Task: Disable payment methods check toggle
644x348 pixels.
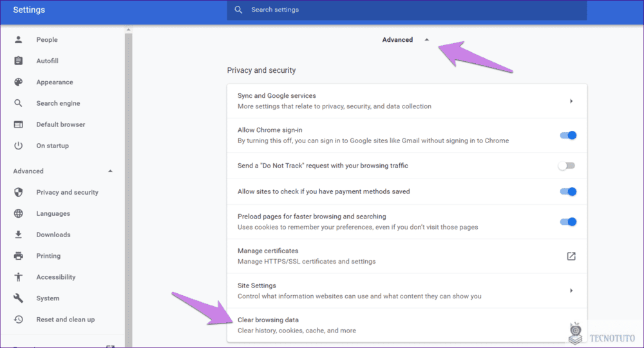Action: pyautogui.click(x=568, y=191)
